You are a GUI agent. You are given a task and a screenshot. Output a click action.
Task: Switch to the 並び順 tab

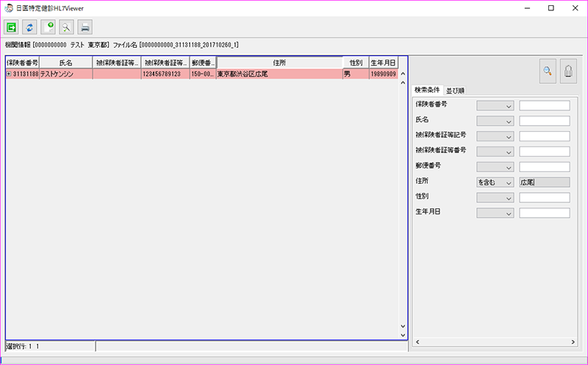[x=455, y=91]
